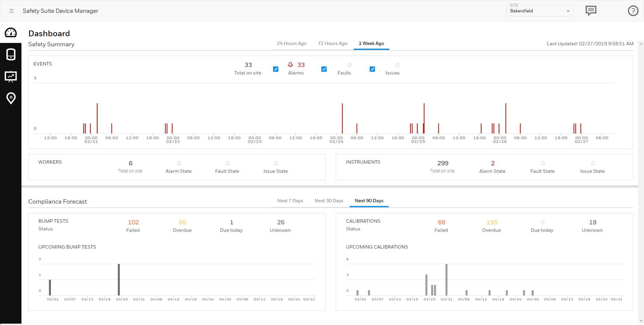Viewport: 644px width, 325px height.
Task: Click the red alarm bell icon
Action: pyautogui.click(x=290, y=65)
